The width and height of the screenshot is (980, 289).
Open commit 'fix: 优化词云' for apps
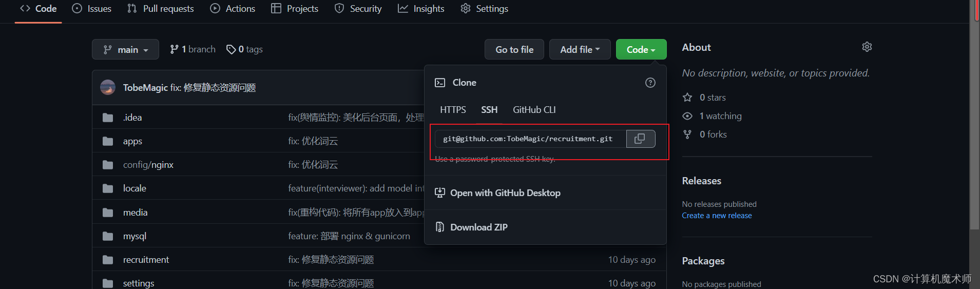click(313, 141)
